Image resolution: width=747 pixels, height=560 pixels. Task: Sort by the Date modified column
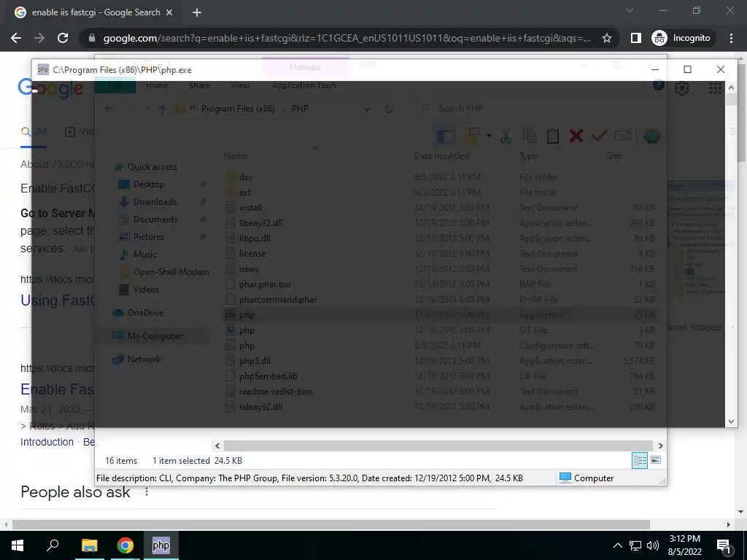441,156
